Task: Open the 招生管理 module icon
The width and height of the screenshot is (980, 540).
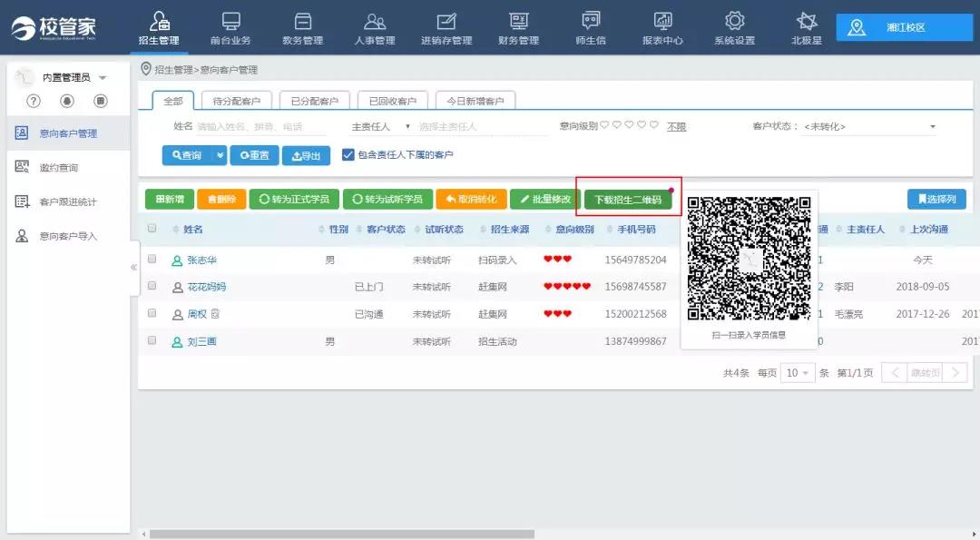Action: click(159, 22)
